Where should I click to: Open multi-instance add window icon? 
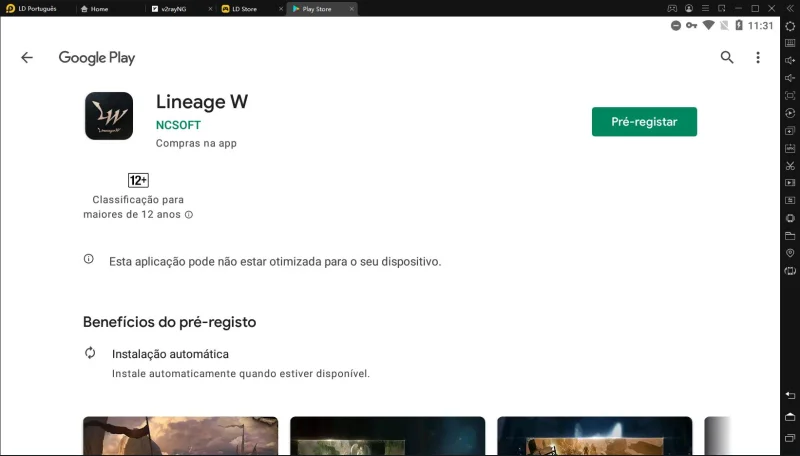[x=790, y=131]
